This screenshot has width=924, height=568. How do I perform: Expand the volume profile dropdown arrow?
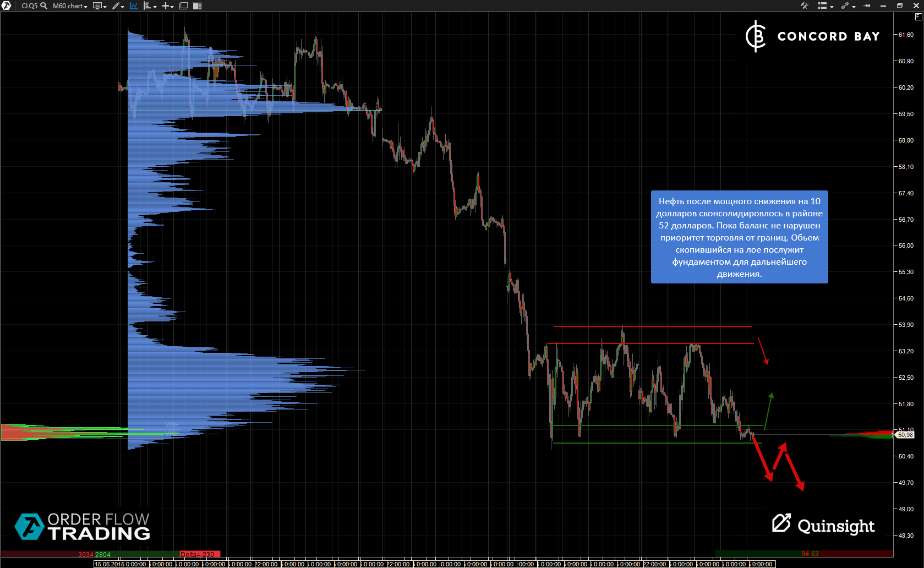point(155,7)
